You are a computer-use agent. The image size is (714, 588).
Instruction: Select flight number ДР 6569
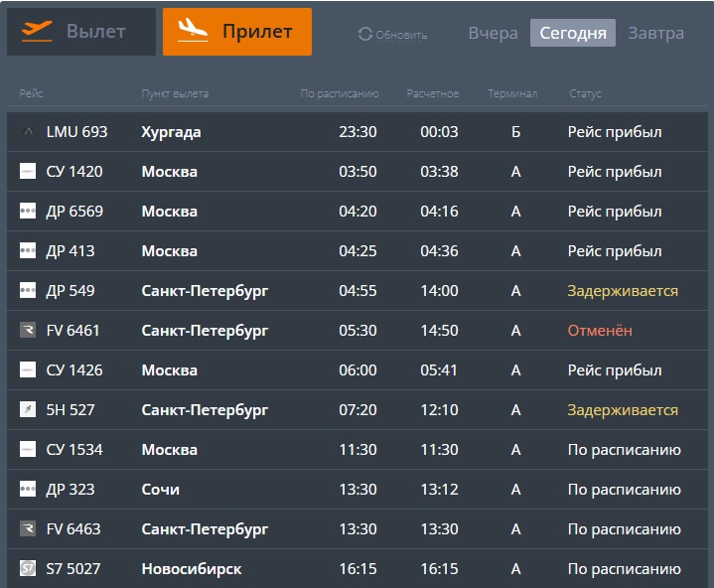[x=74, y=211]
